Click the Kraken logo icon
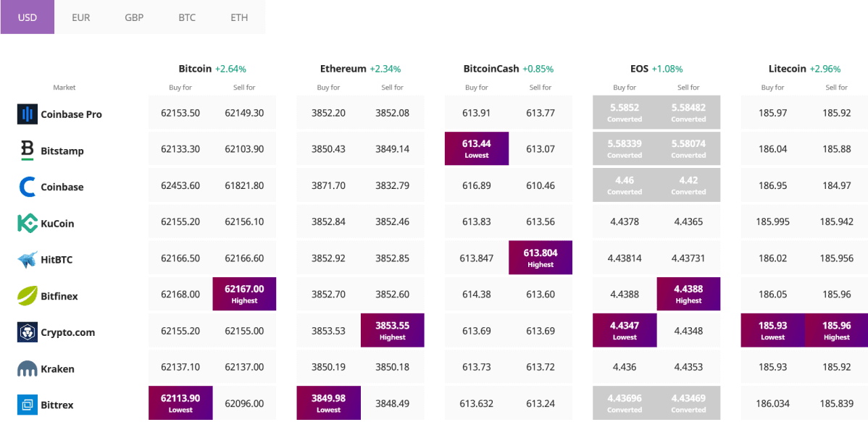868x422 pixels. tap(27, 369)
